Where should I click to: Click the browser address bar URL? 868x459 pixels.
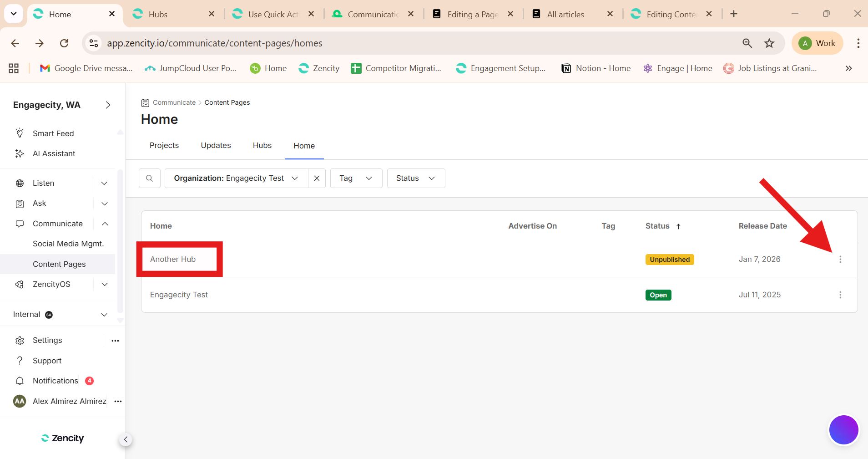tap(214, 43)
